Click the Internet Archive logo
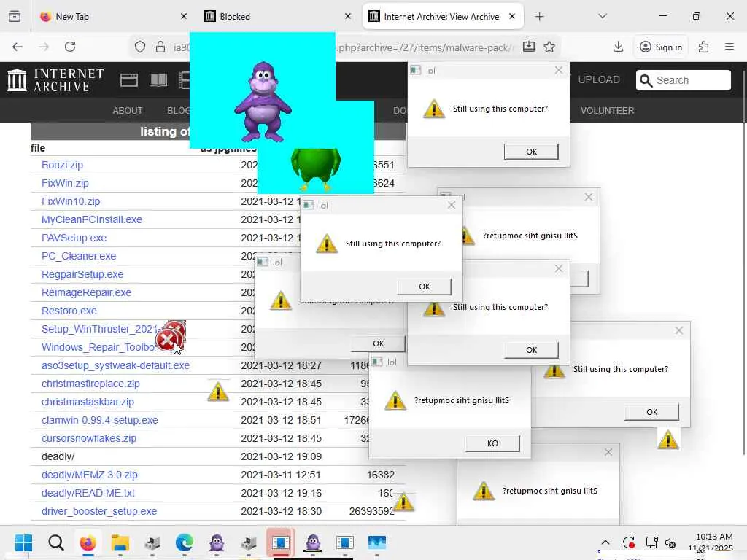Image resolution: width=747 pixels, height=560 pixels. 55,80
